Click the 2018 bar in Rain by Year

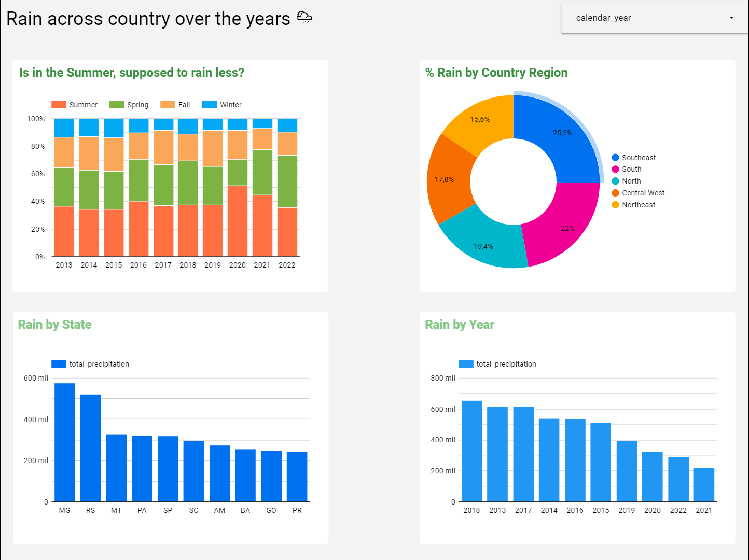pos(471,451)
